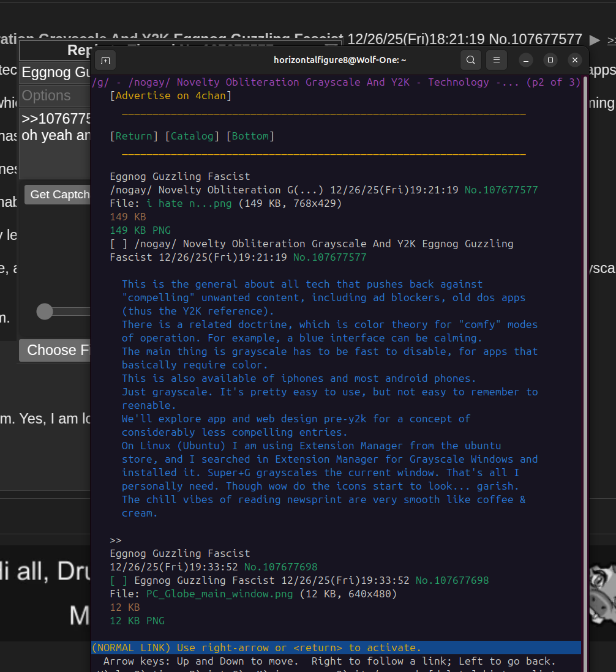
Task: Open post No.107677577 link after 19:21:19 G(...)
Action: (x=501, y=190)
